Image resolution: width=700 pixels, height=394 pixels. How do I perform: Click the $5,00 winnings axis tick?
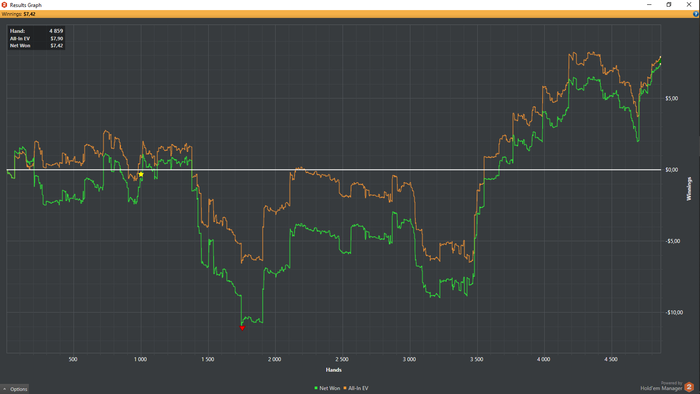[x=671, y=99]
